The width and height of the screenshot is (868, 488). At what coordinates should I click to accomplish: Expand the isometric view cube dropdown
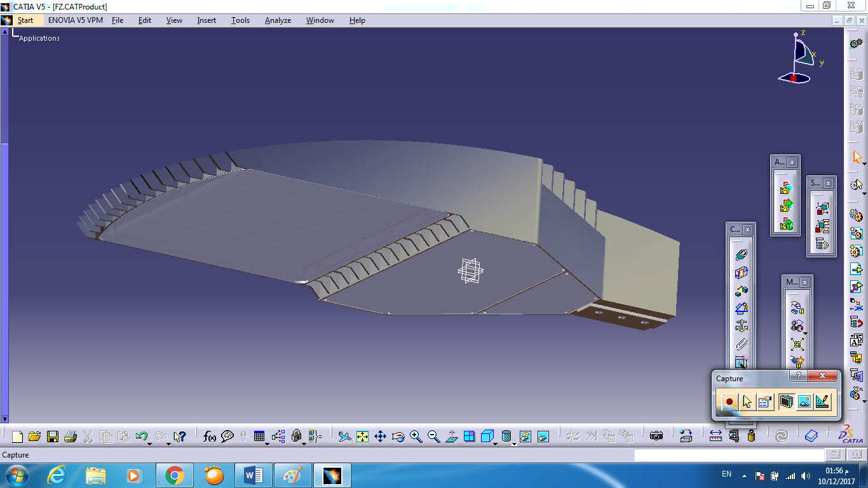click(x=496, y=443)
